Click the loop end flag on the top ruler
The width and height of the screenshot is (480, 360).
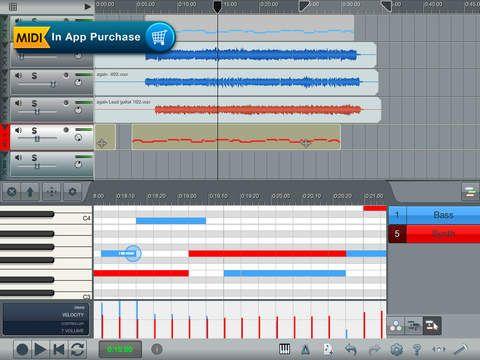[387, 6]
